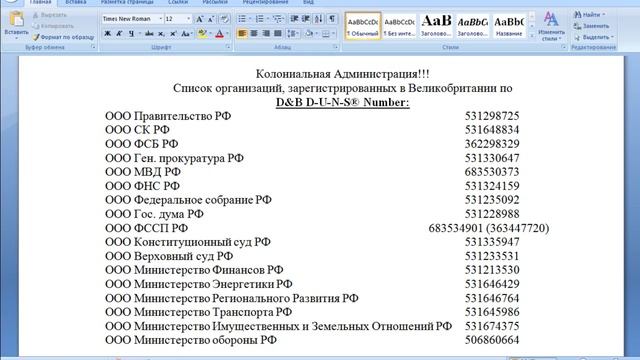The height and width of the screenshot is (360, 640).
Task: Toggle Italic (К) formatting
Action: pos(119,33)
